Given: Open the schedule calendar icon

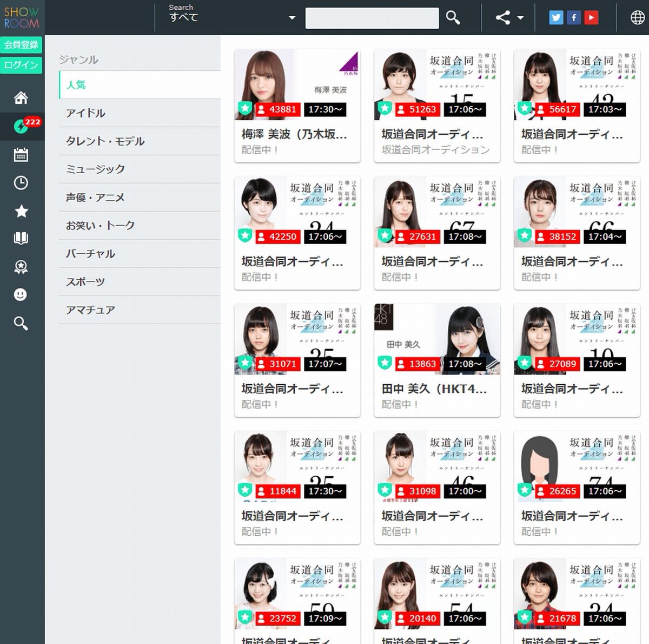Looking at the screenshot, I should click(x=21, y=155).
